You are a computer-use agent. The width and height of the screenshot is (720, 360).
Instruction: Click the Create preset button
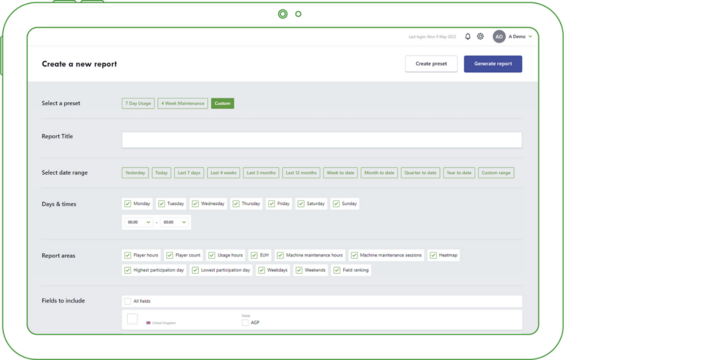(431, 64)
